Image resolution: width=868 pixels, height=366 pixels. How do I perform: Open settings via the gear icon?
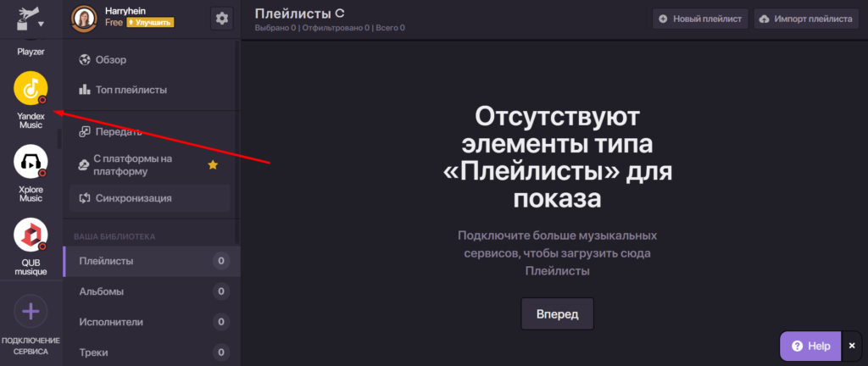coord(222,18)
